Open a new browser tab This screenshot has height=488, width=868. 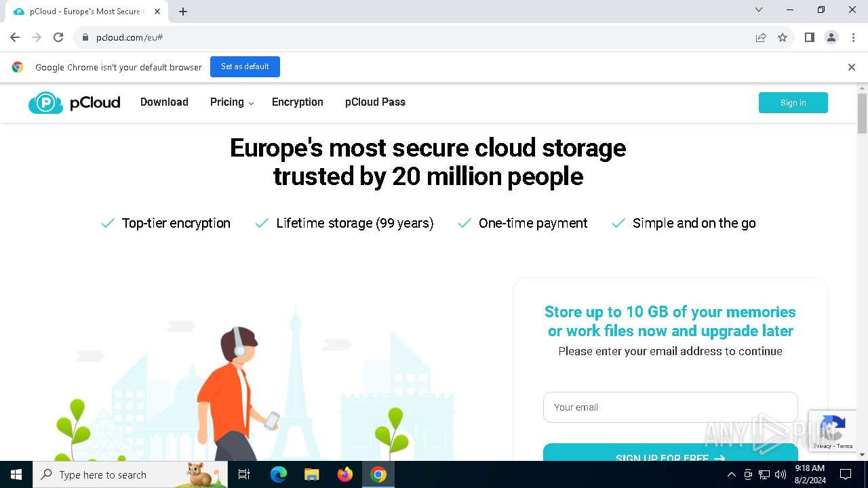click(x=183, y=12)
